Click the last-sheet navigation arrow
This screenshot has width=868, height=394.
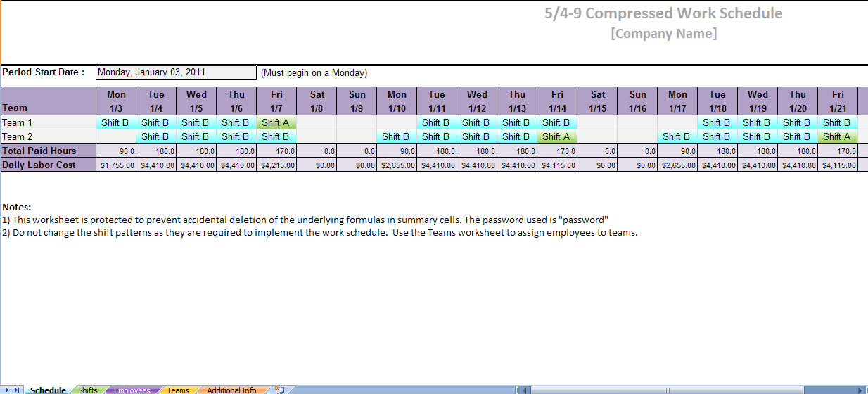point(17,390)
